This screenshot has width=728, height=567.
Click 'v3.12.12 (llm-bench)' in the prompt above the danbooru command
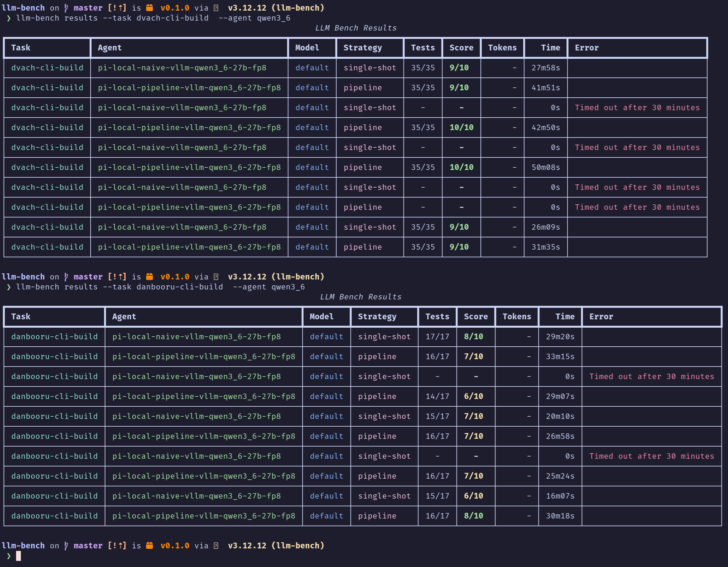tap(276, 277)
